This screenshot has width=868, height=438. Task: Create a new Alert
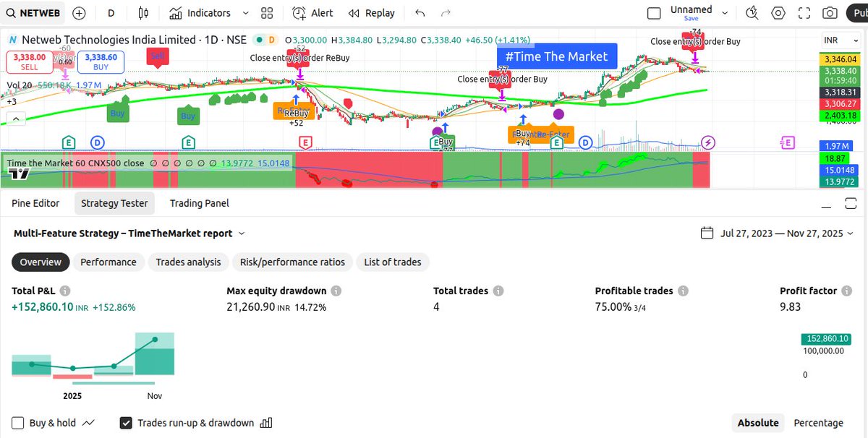pyautogui.click(x=312, y=13)
